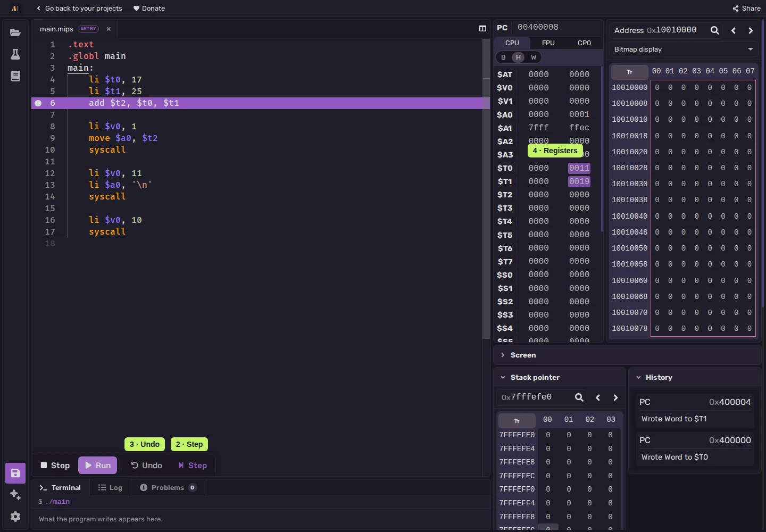Collapse the History section

pos(695,377)
